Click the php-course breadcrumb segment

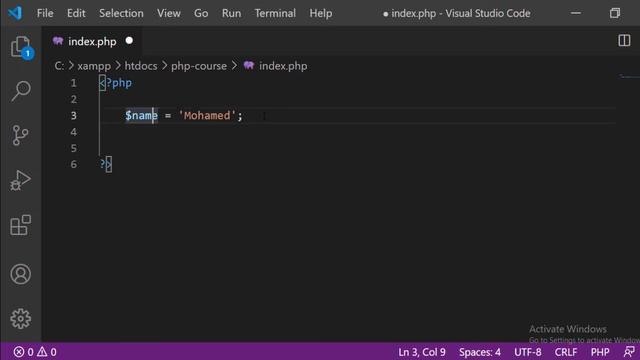tap(199, 66)
